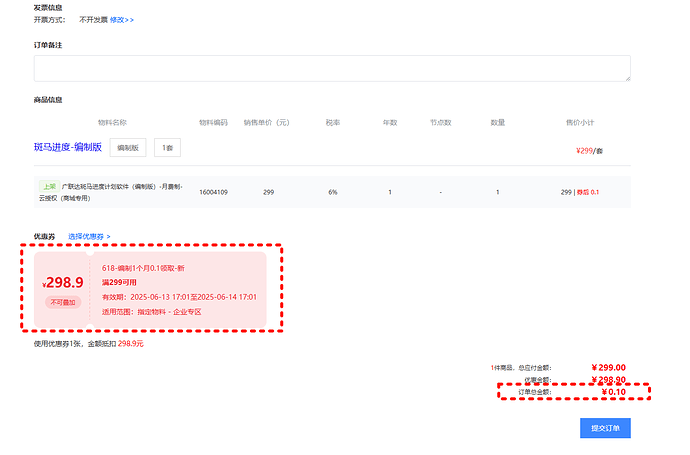Click the 销售单价（元） column header
Screen dimensions: 690x455
pos(267,122)
